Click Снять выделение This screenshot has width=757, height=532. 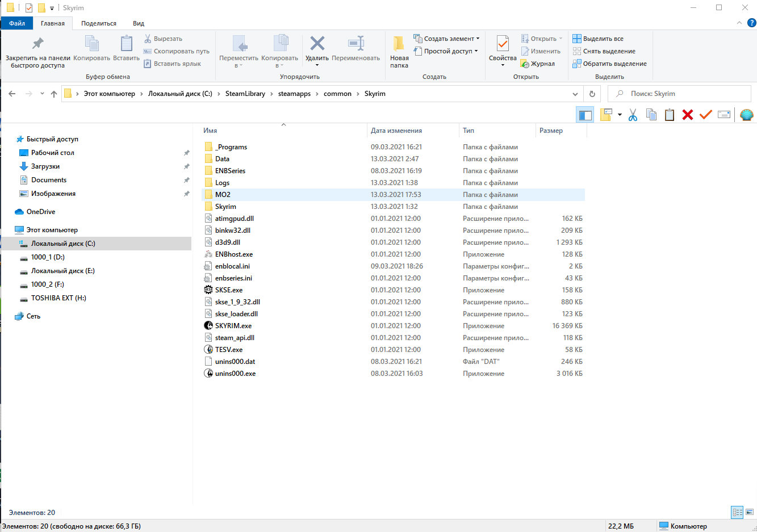[x=604, y=51]
